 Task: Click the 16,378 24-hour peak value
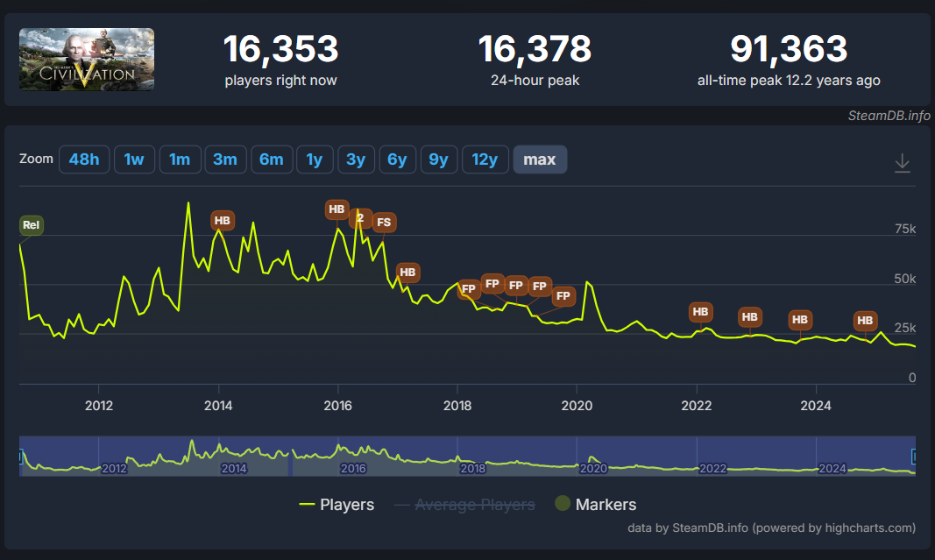pos(535,49)
